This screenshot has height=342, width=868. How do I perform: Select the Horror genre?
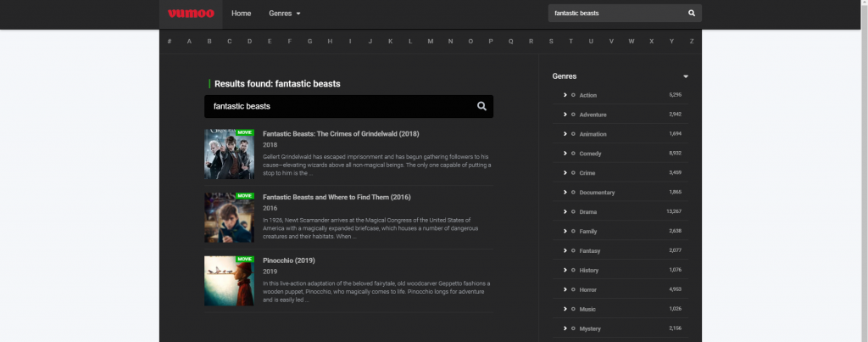(x=588, y=289)
